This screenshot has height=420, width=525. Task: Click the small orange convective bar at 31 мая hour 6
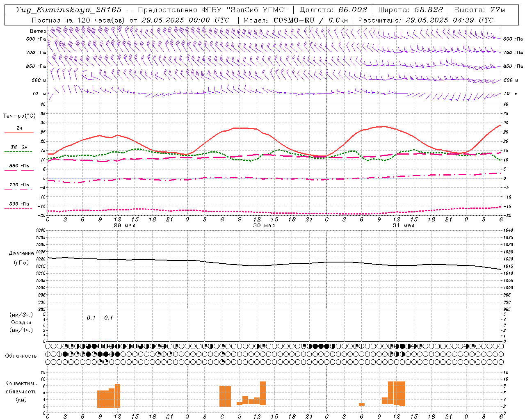[362, 404]
